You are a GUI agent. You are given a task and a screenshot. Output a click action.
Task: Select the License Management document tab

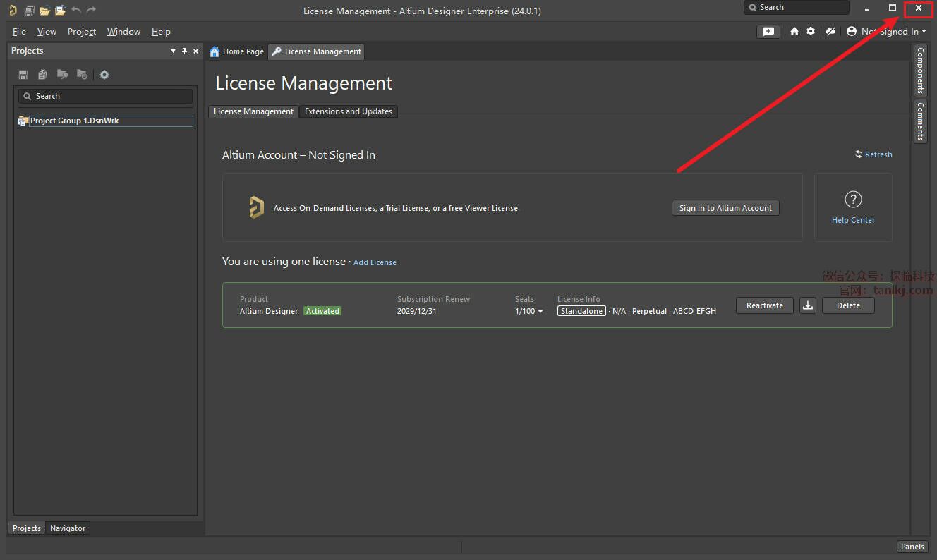tap(317, 51)
